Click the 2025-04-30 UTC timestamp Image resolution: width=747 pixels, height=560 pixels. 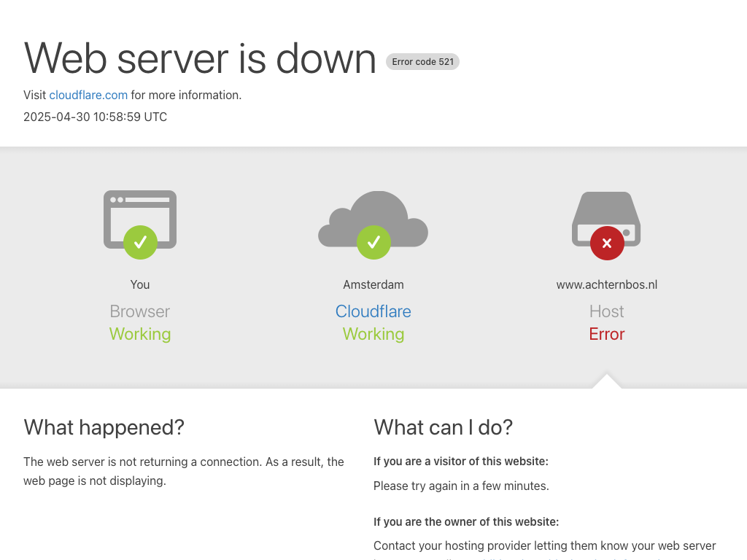coord(95,117)
